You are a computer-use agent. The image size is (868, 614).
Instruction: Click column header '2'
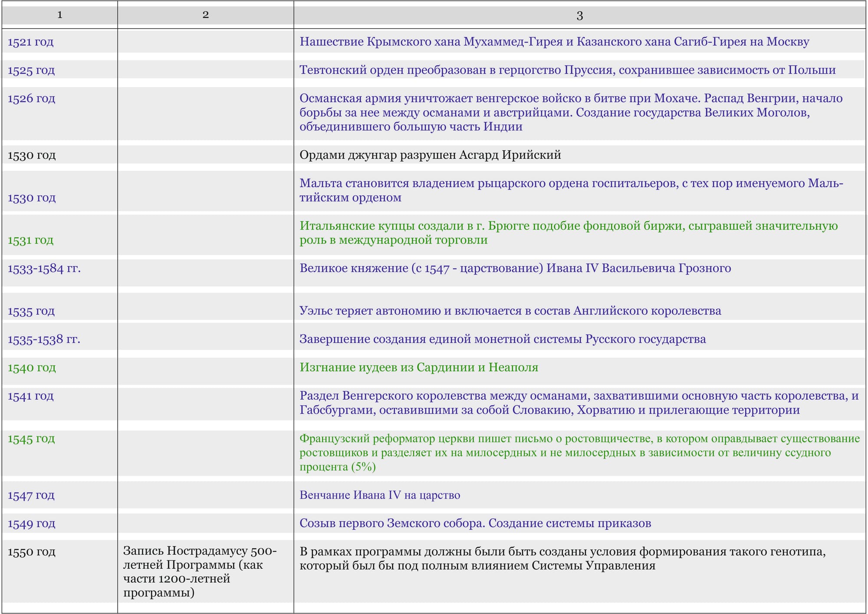pos(206,15)
